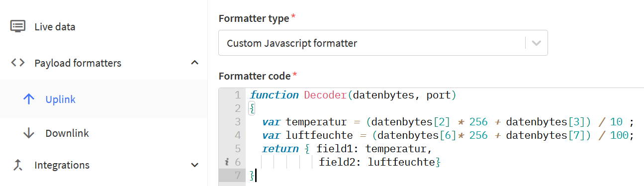This screenshot has width=644, height=186.
Task: Select Custom Javascript formatter combo box
Action: pos(383,43)
